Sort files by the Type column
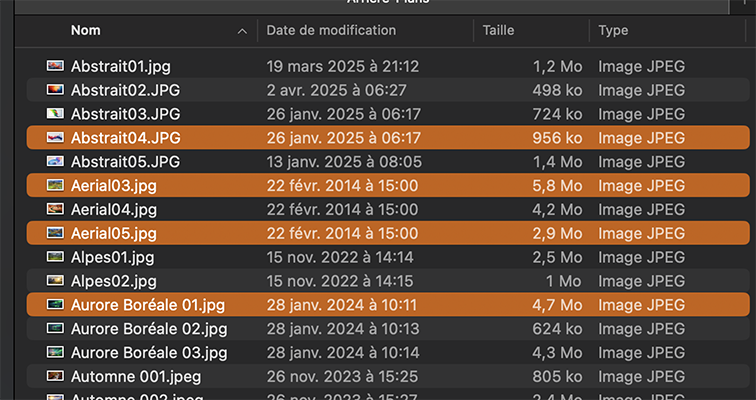 (613, 31)
